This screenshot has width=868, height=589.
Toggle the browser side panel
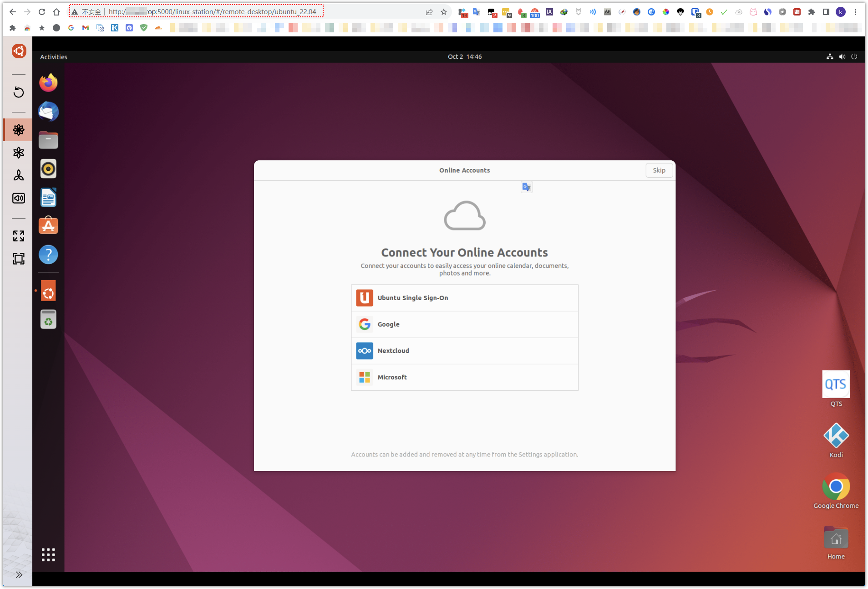826,12
